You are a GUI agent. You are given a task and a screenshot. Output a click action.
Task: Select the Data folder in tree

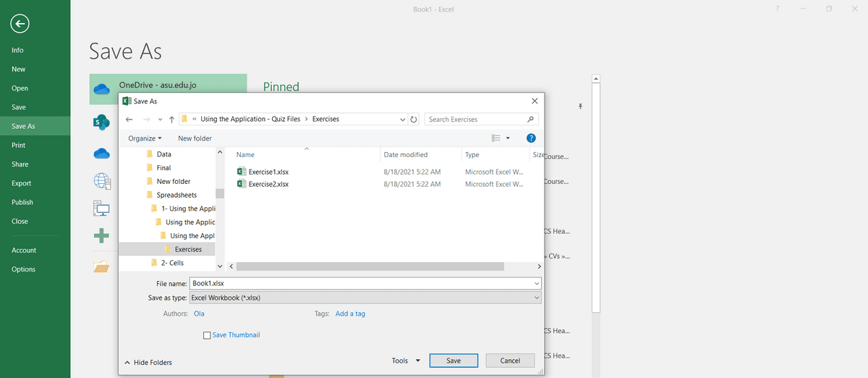point(163,154)
